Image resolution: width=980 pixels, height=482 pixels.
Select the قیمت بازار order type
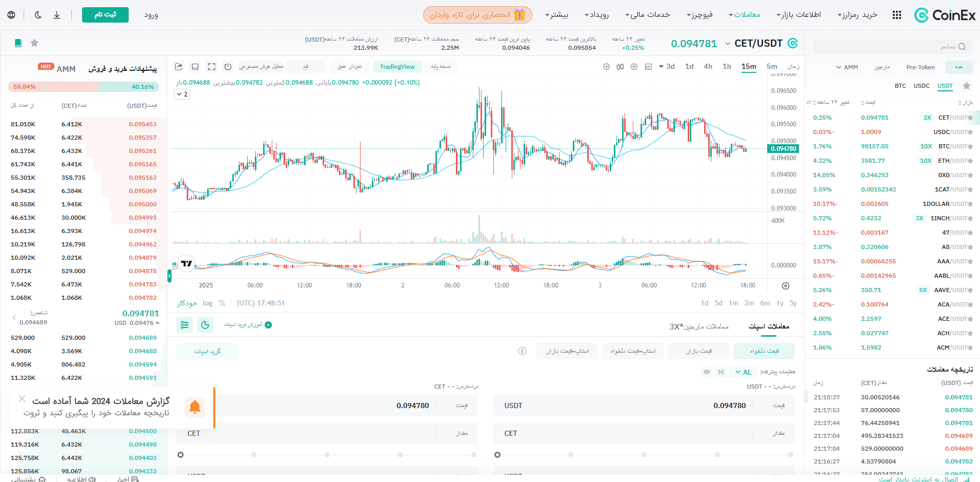click(698, 351)
